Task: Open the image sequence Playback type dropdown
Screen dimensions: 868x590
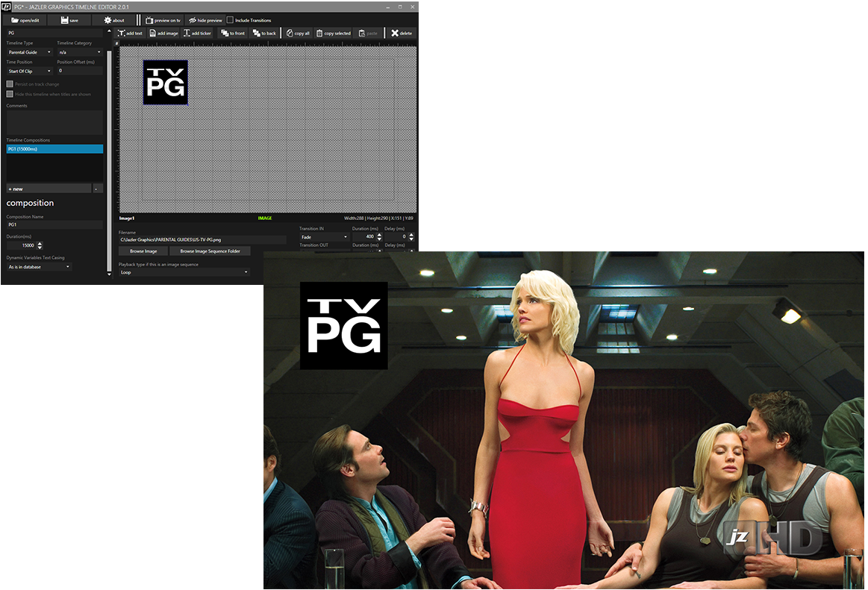Action: 246,272
